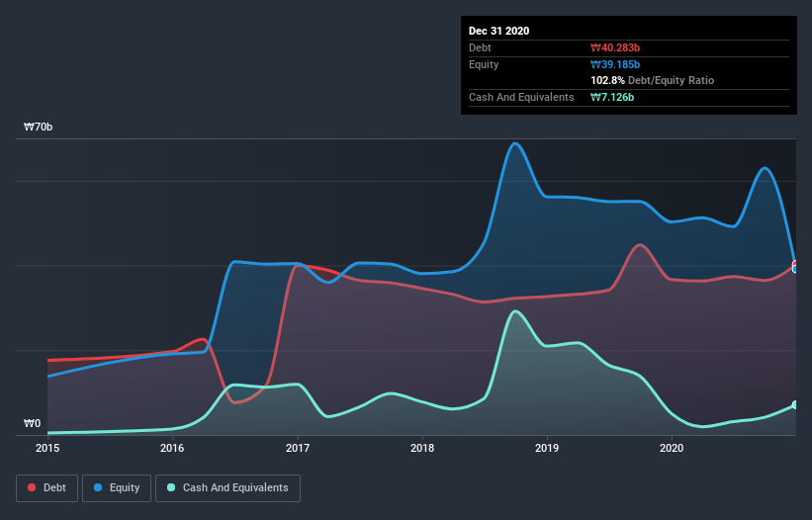This screenshot has width=812, height=520.
Task: Click the 102.8% Debt/Equity Ratio text
Action: point(653,80)
